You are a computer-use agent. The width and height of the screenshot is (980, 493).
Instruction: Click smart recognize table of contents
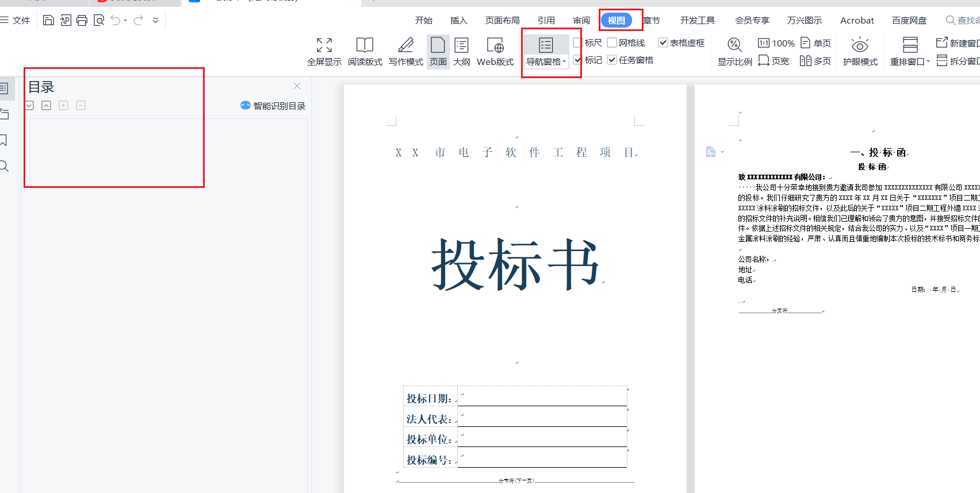click(x=273, y=106)
